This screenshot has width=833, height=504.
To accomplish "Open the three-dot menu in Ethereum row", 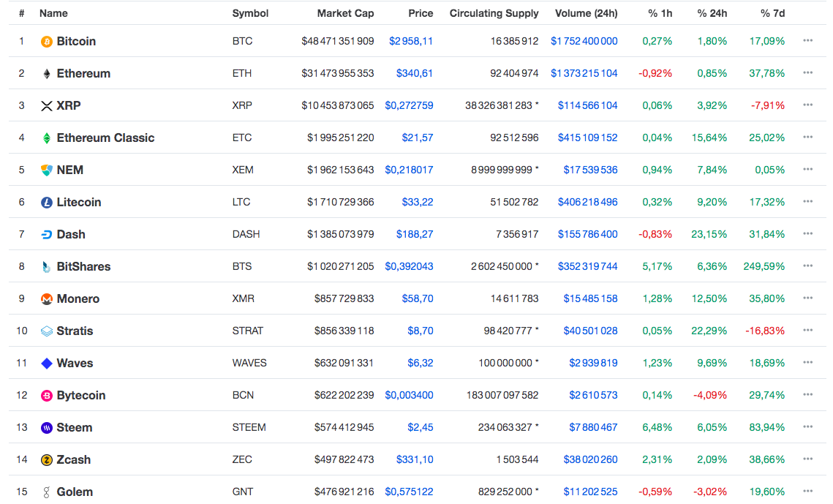I will pyautogui.click(x=808, y=73).
